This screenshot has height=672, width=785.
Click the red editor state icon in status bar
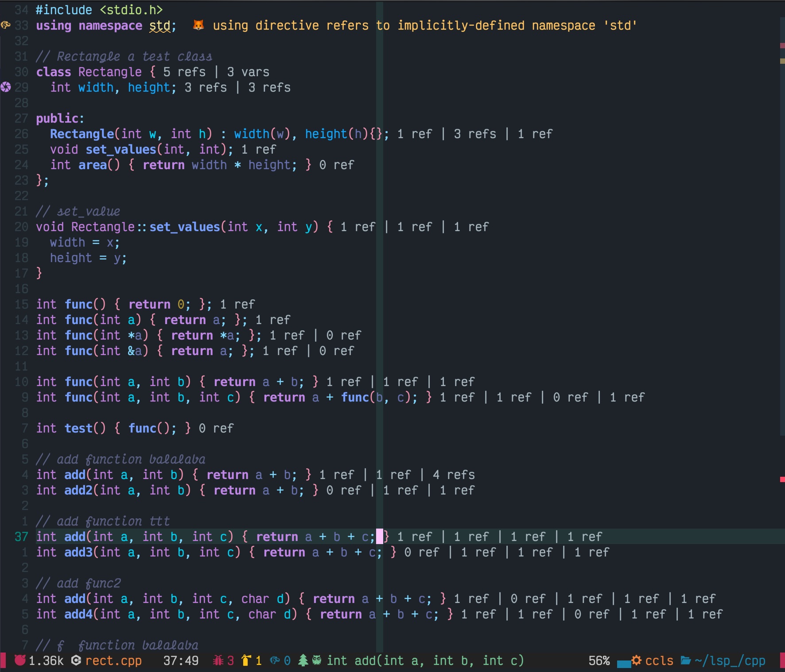20,660
